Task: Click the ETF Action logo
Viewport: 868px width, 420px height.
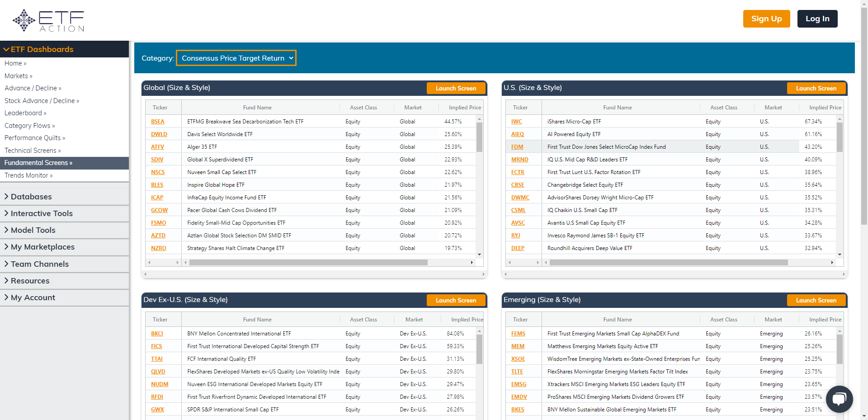Action: [47, 20]
